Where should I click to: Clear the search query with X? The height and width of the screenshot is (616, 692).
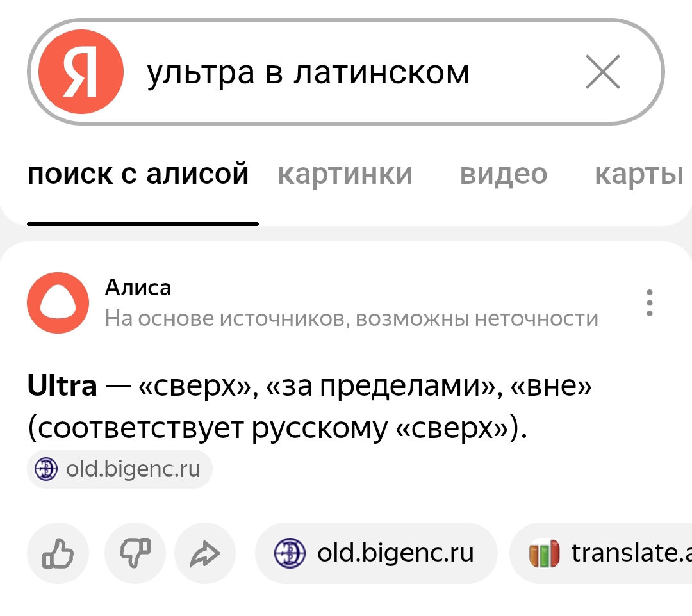[602, 72]
